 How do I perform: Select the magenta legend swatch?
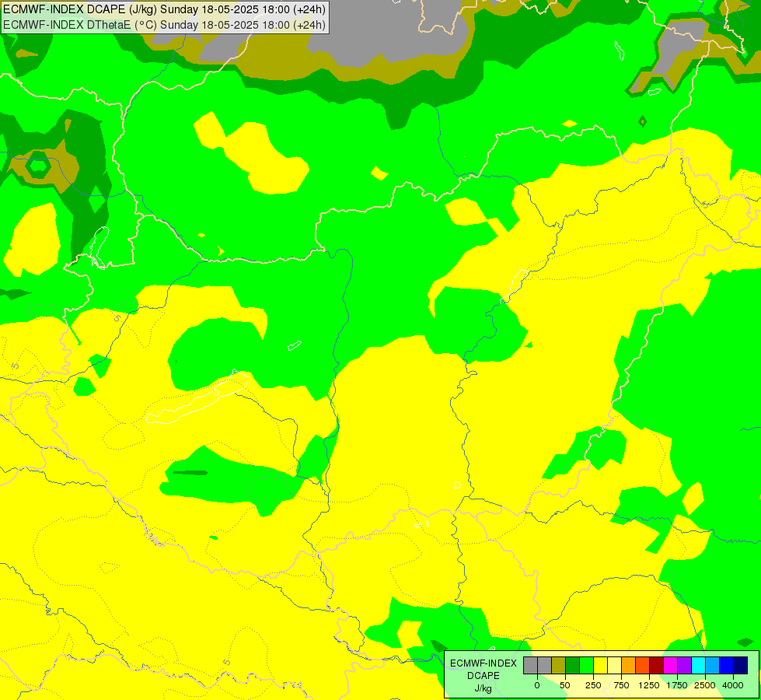670,666
